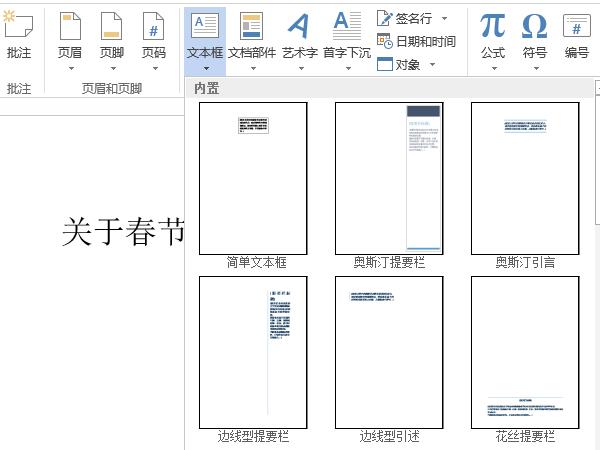The height and width of the screenshot is (450, 600).
Task: Click the 编号 numbering icon
Action: 577,27
